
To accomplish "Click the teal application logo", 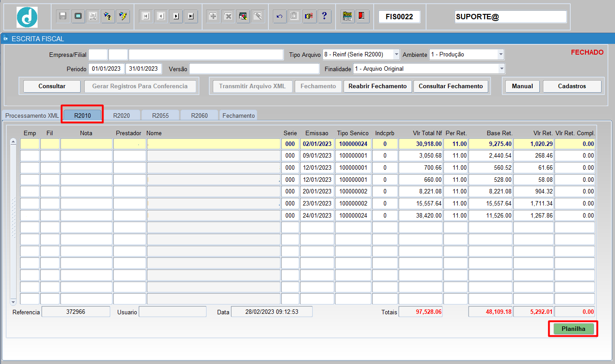I will [x=27, y=17].
